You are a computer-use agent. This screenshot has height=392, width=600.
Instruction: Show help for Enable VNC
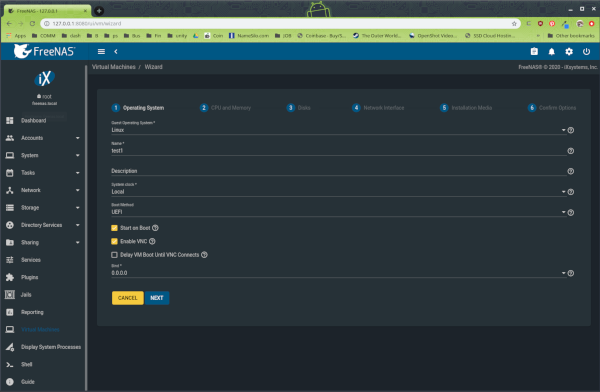tap(152, 241)
